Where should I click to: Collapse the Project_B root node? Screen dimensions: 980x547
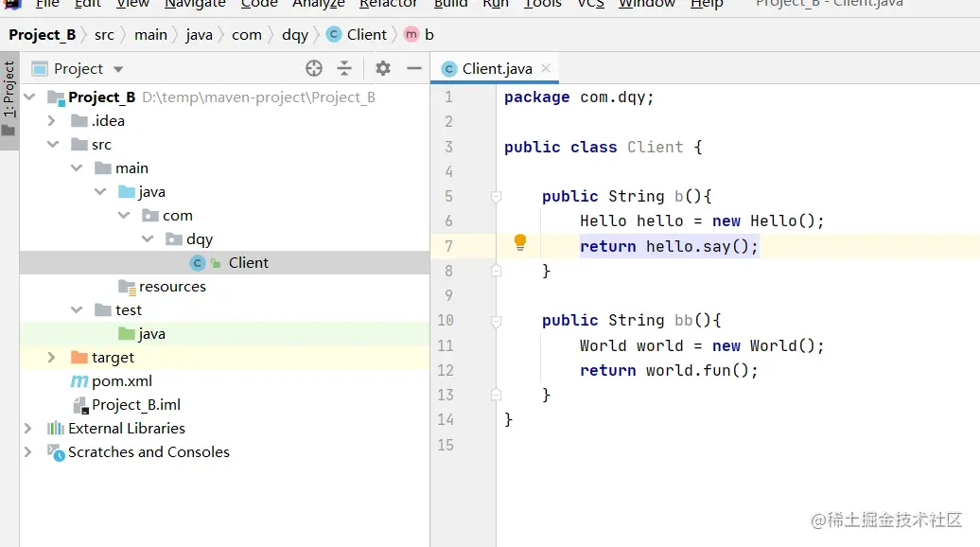pyautogui.click(x=29, y=97)
